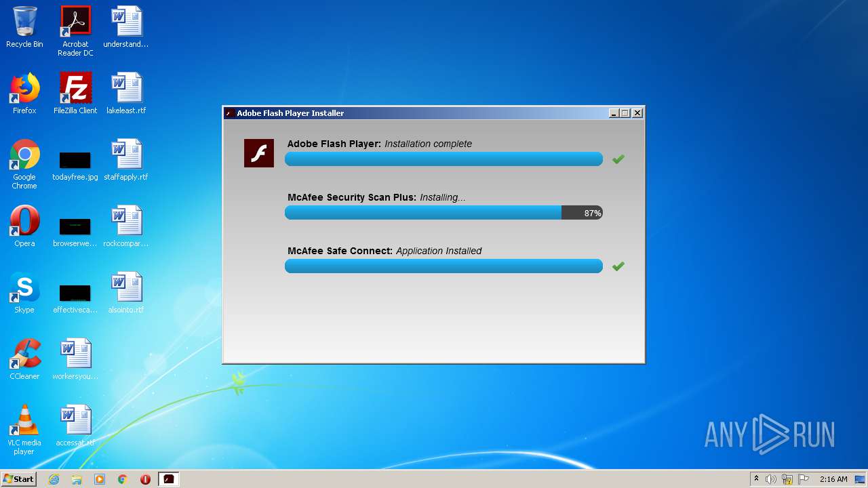
Task: Close the Flash Player Installer window
Action: [x=637, y=113]
